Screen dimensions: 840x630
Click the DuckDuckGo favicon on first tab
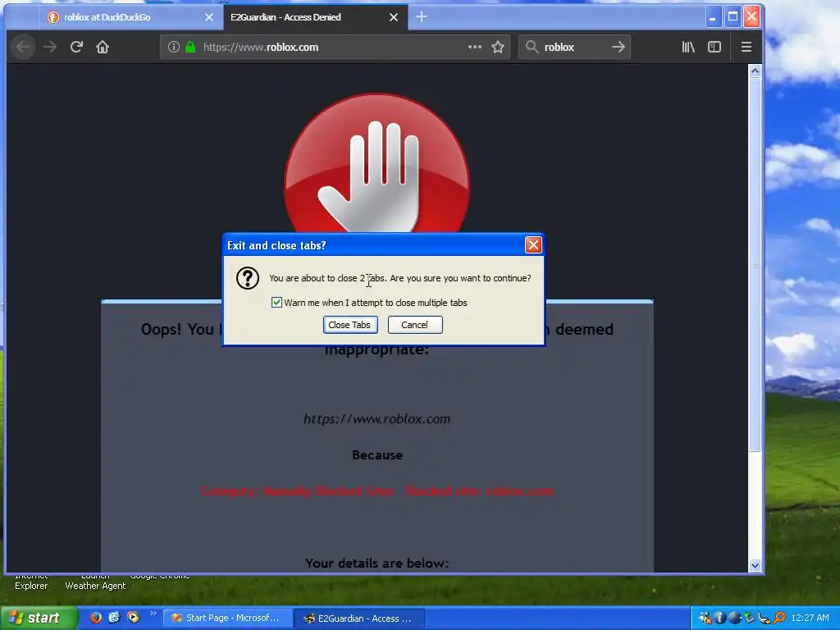pos(52,17)
